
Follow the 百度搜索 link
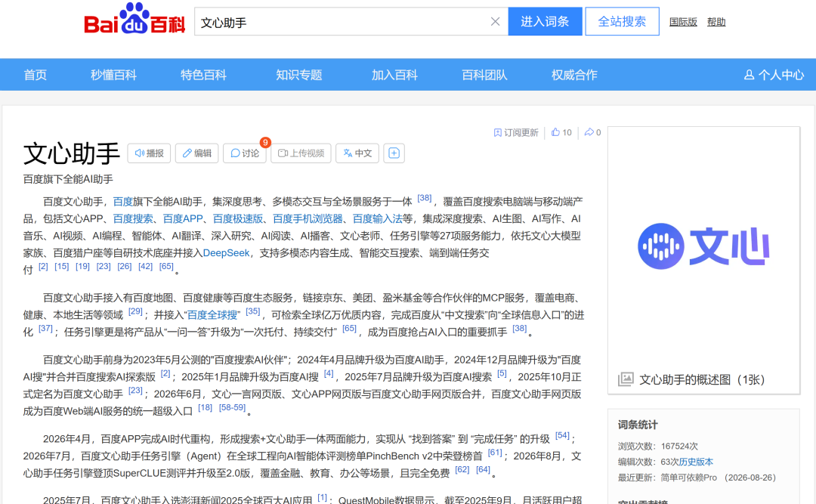pyautogui.click(x=133, y=218)
